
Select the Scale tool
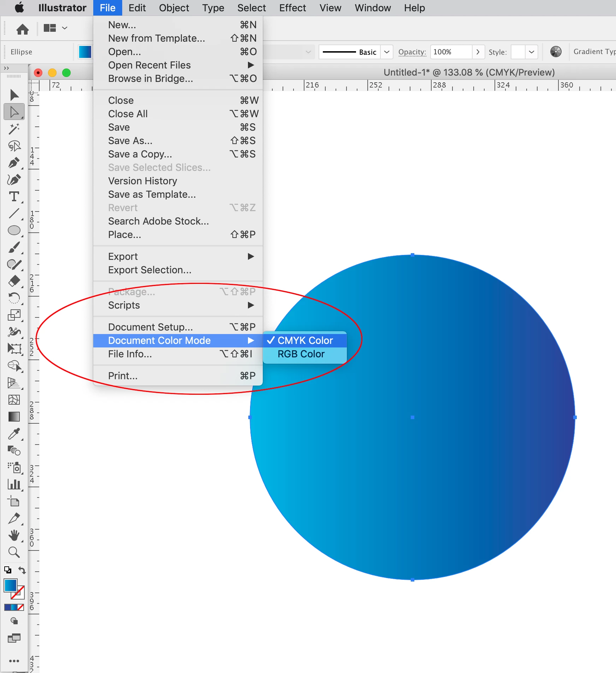coord(14,315)
